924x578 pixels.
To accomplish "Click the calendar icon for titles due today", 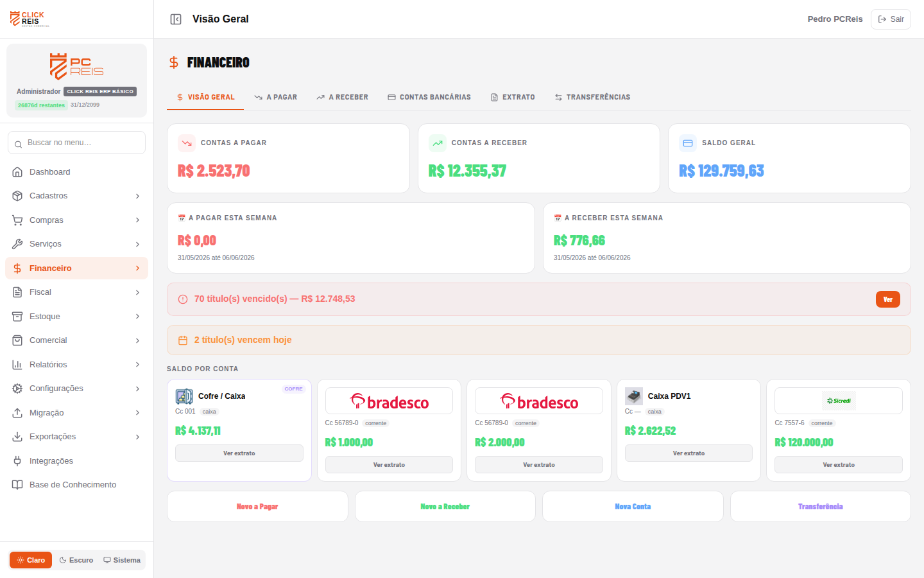I will point(183,340).
